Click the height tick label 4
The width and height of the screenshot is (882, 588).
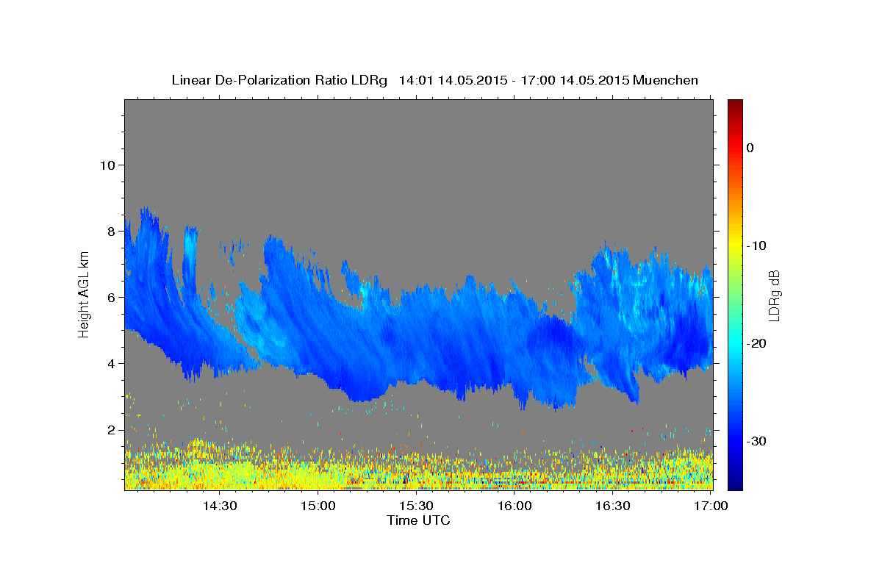point(112,363)
